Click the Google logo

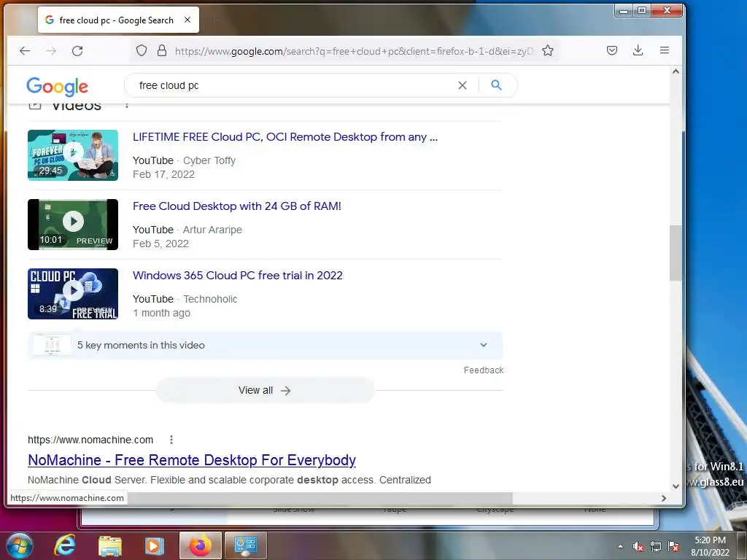(57, 86)
